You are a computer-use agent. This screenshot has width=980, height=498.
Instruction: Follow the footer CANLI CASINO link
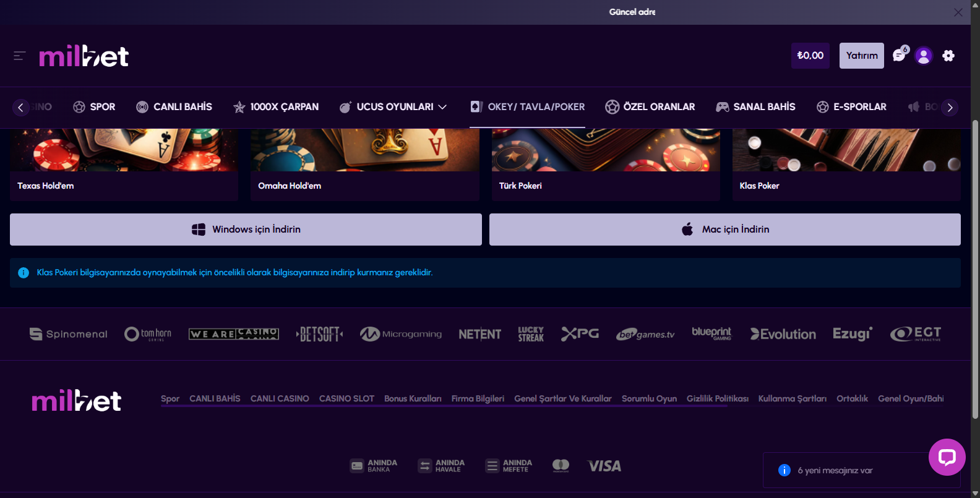coord(280,399)
